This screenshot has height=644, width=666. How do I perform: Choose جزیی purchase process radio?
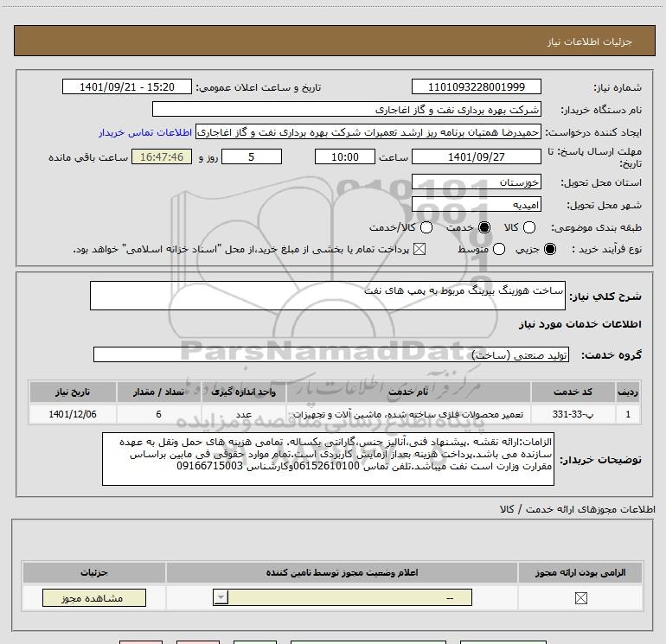[x=550, y=249]
